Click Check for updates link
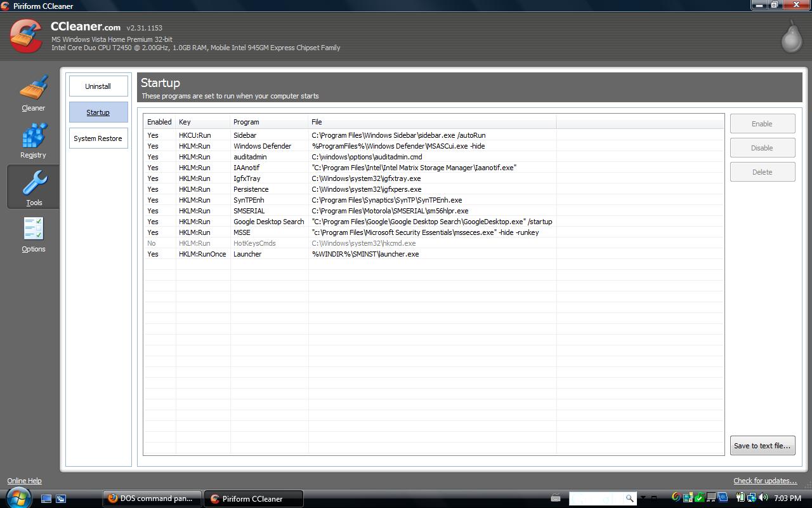Viewport: 812px width, 508px height. (765, 481)
